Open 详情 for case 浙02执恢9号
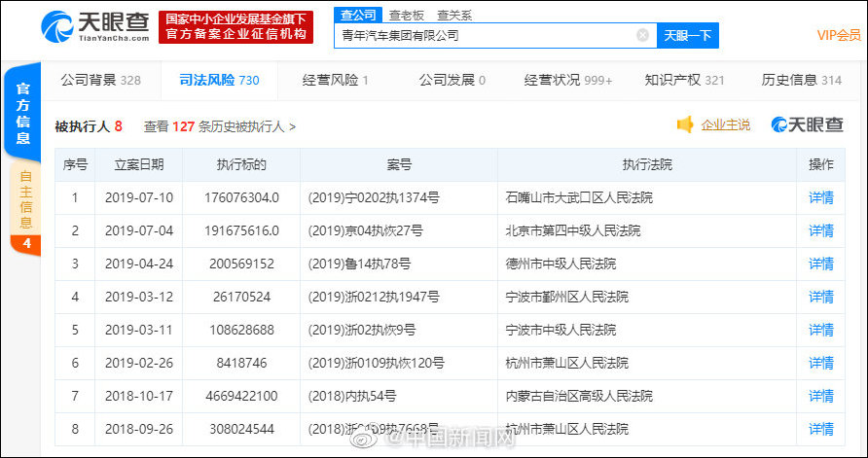The height and width of the screenshot is (458, 868). (821, 331)
